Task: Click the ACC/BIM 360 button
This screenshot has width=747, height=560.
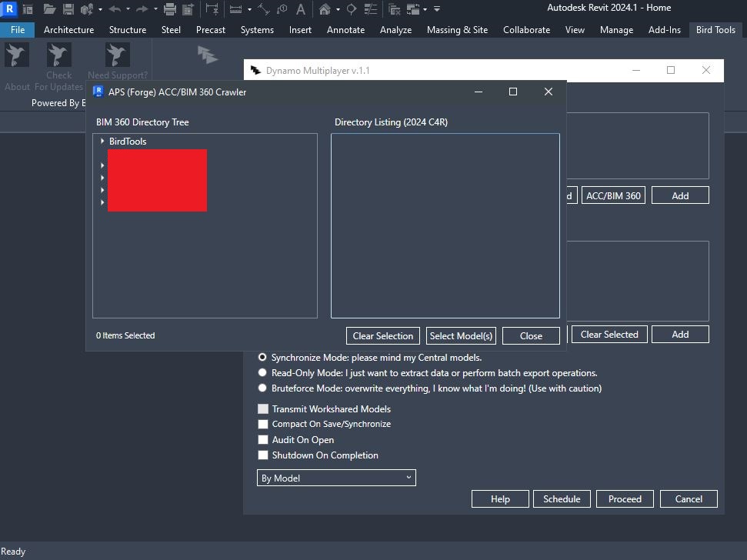Action: (x=613, y=195)
